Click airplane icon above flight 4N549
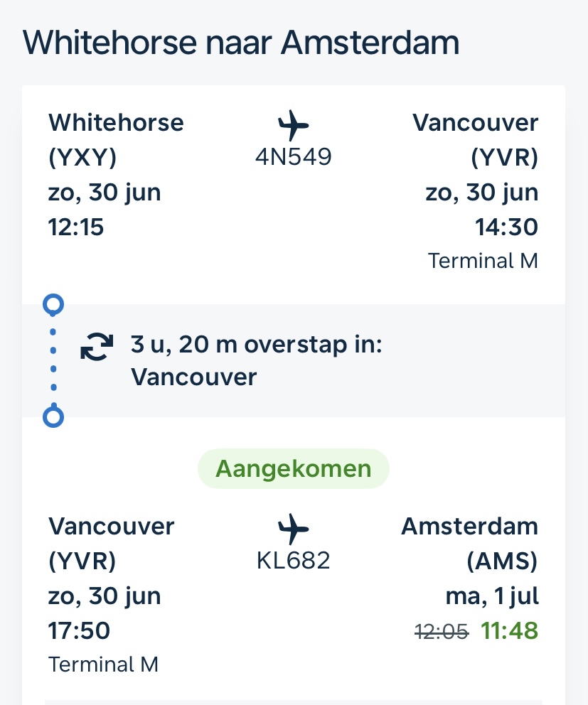 (294, 125)
